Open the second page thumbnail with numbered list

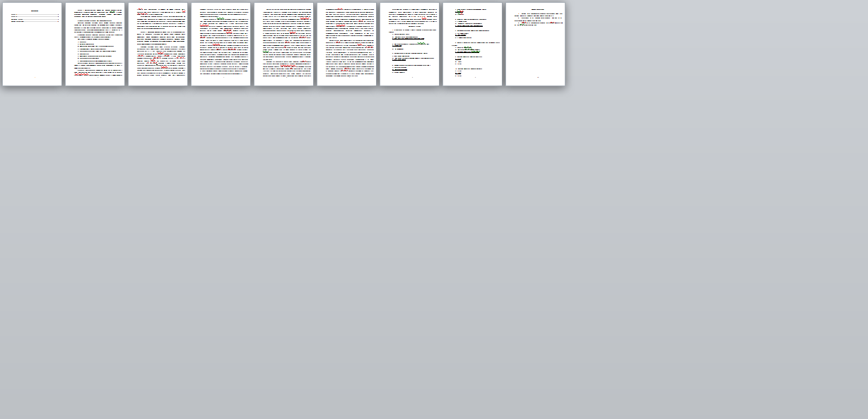(x=95, y=44)
